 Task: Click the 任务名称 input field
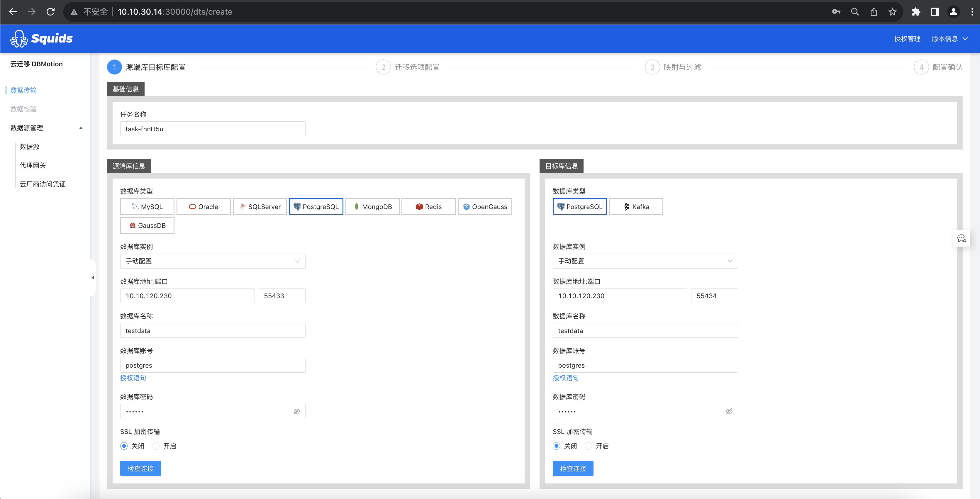213,128
